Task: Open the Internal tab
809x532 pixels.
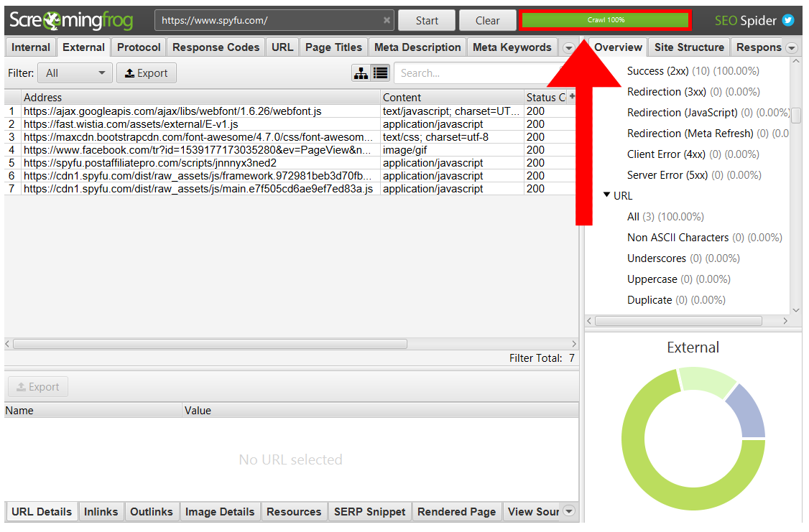Action: click(31, 47)
